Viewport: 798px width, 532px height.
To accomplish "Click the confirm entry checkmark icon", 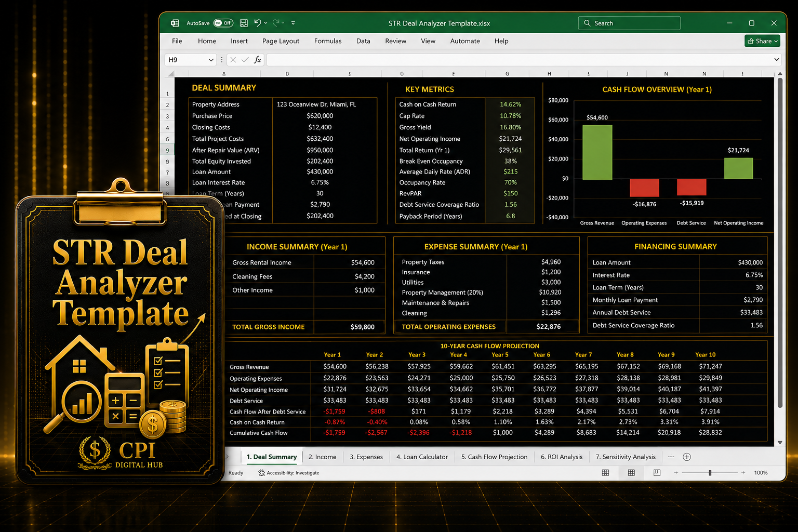I will pyautogui.click(x=245, y=60).
